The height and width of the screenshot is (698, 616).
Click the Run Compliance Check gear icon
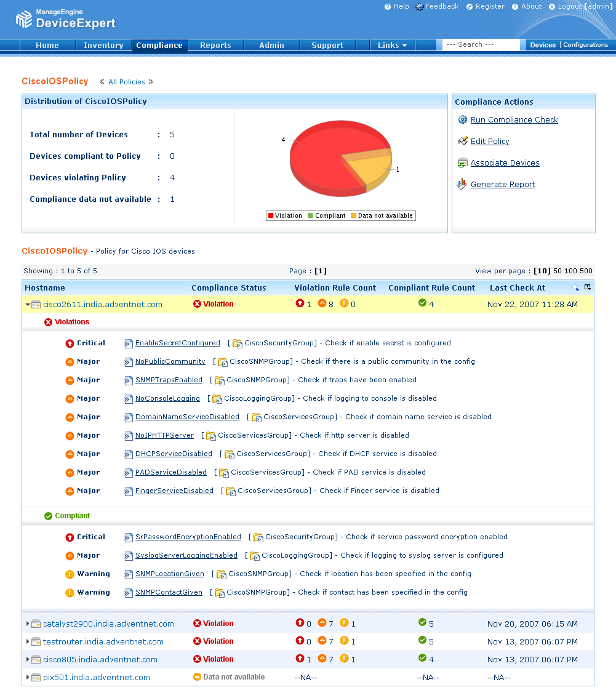coord(462,120)
